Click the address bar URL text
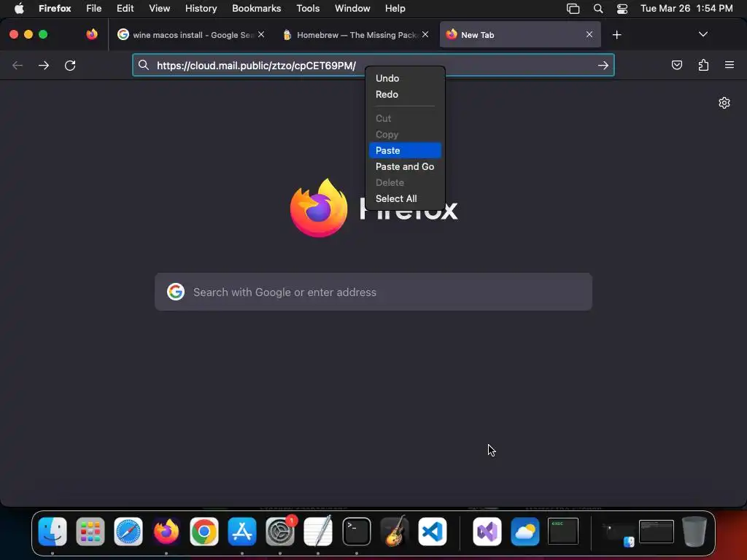The height and width of the screenshot is (560, 747). [256, 66]
